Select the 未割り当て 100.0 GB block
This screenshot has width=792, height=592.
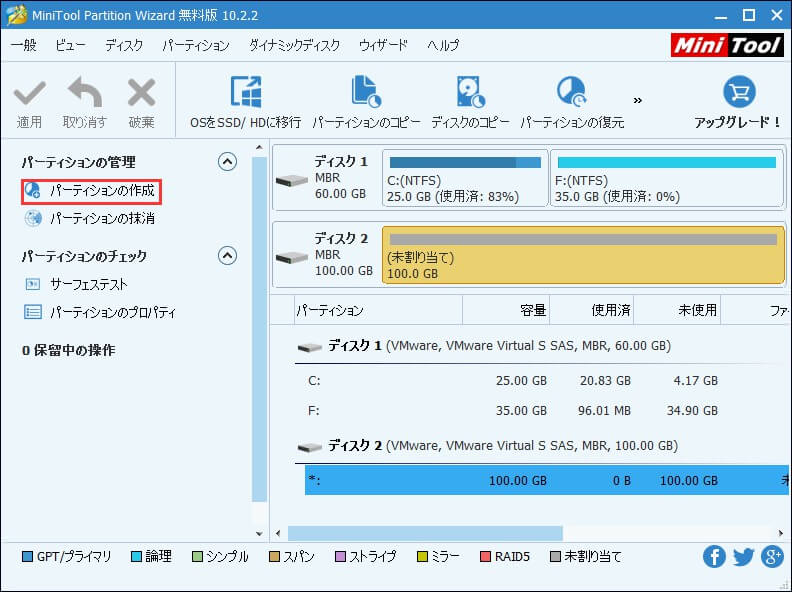pyautogui.click(x=583, y=255)
